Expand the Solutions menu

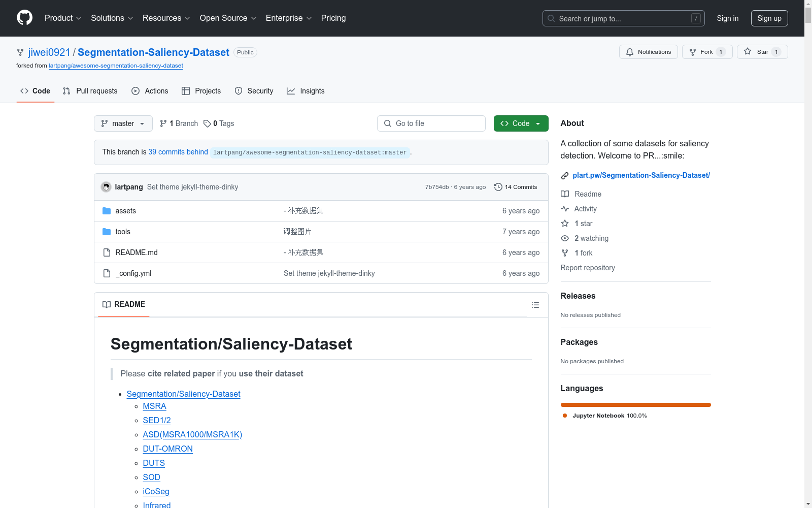[112, 18]
